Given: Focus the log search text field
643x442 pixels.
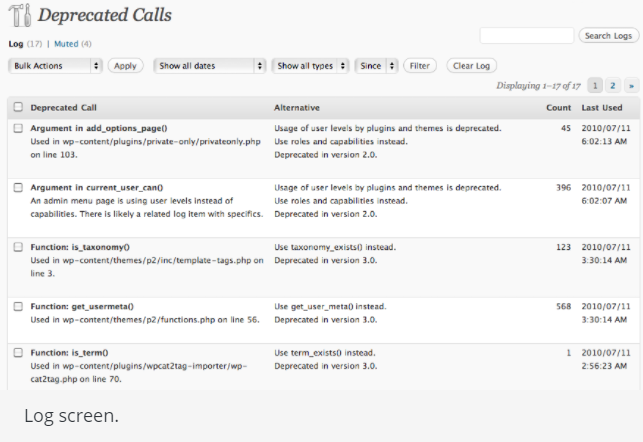Looking at the screenshot, I should click(x=526, y=36).
